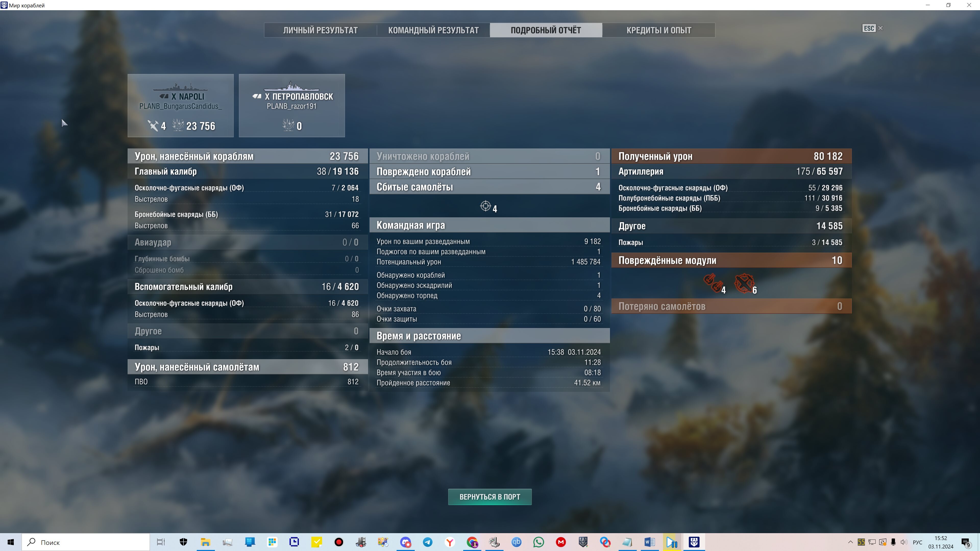
Task: Click the Авиаудар section header
Action: (248, 242)
